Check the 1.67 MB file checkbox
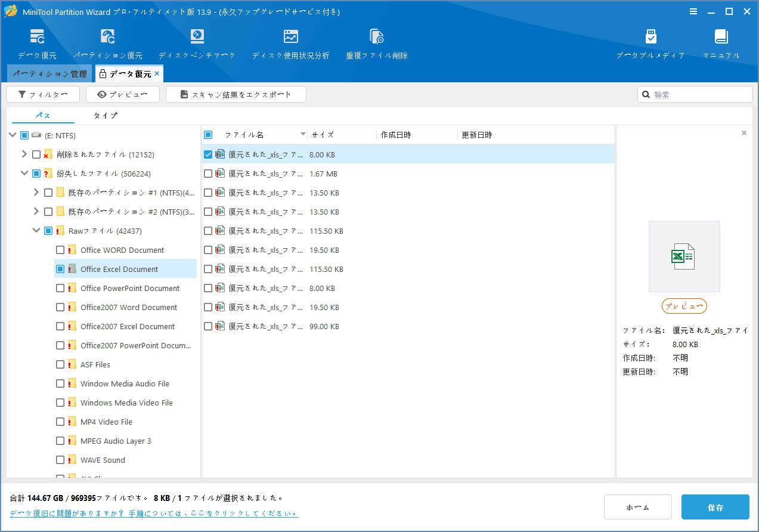The height and width of the screenshot is (532, 759). (208, 174)
